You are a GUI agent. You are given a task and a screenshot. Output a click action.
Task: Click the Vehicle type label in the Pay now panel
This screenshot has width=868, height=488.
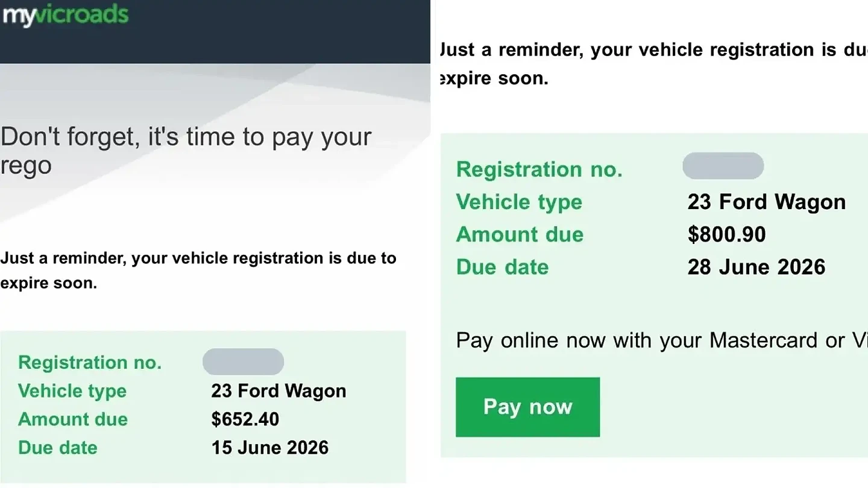coord(519,202)
